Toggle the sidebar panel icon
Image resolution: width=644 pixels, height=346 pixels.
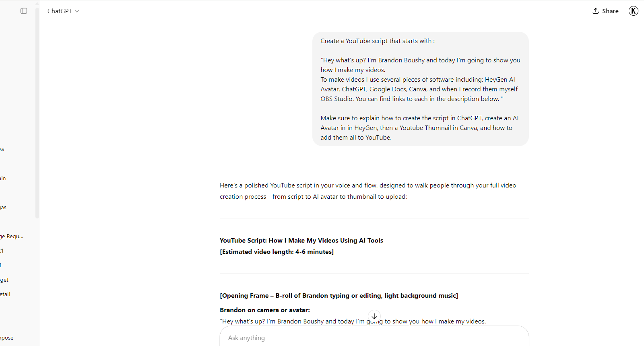(24, 11)
